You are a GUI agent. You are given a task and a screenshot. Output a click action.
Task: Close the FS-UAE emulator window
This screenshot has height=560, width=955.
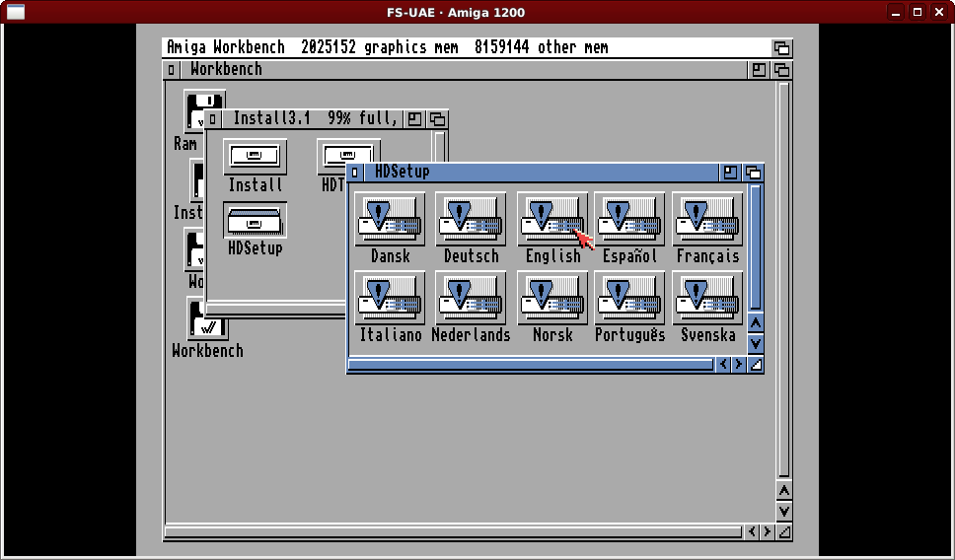tap(939, 12)
